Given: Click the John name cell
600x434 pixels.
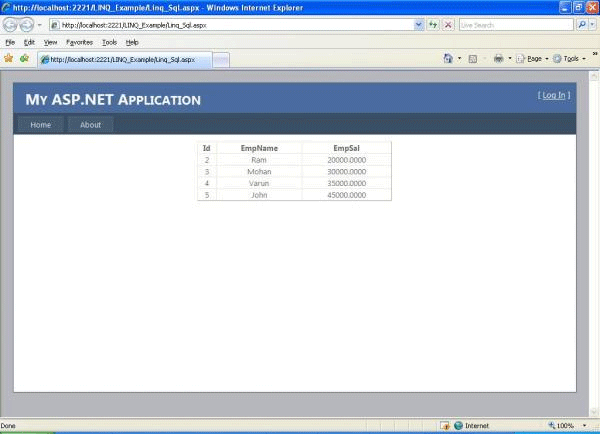Looking at the screenshot, I should (259, 195).
